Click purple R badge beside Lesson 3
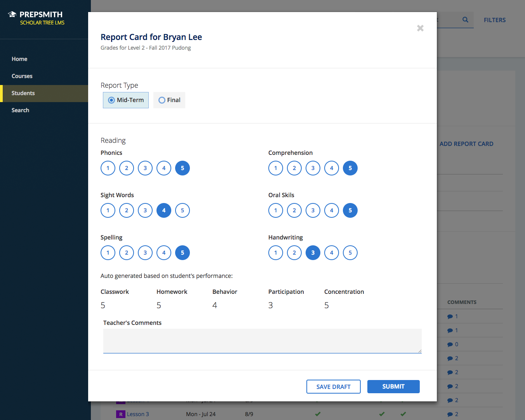Image resolution: width=525 pixels, height=420 pixels. tap(121, 414)
